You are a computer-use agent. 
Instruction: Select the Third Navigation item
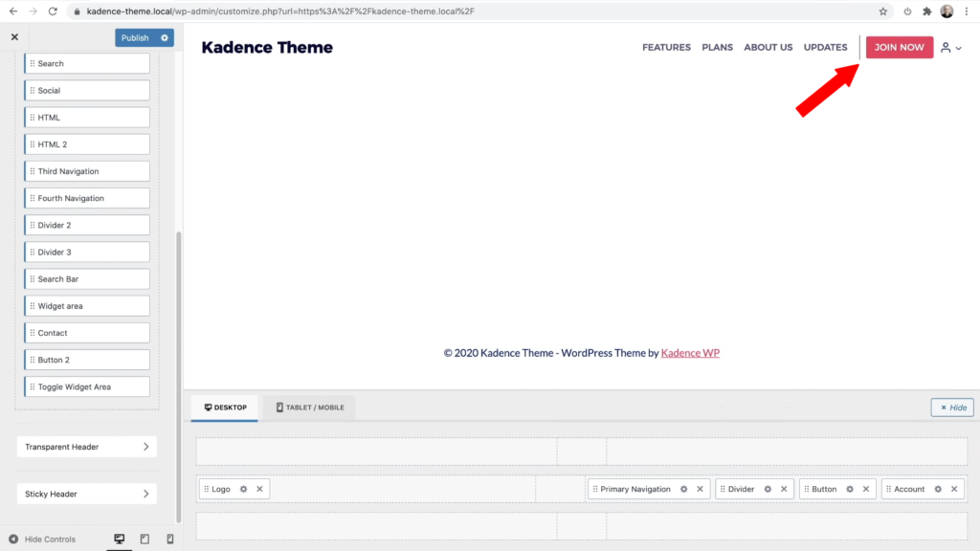point(87,171)
